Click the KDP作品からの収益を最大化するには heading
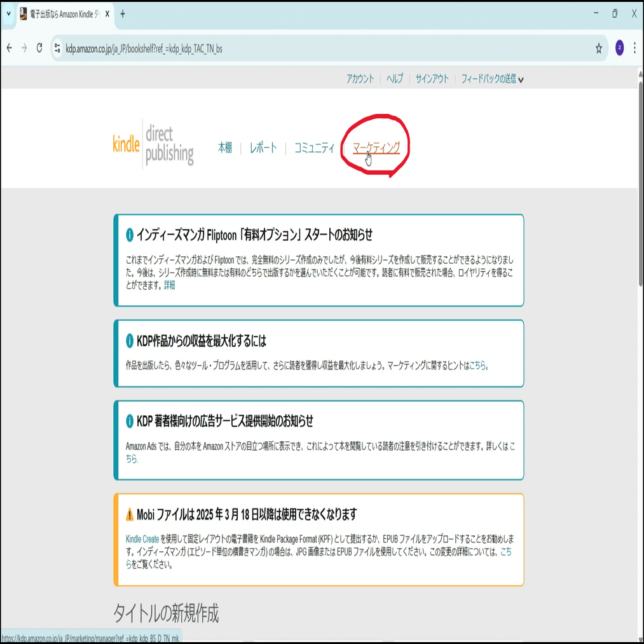 [202, 341]
